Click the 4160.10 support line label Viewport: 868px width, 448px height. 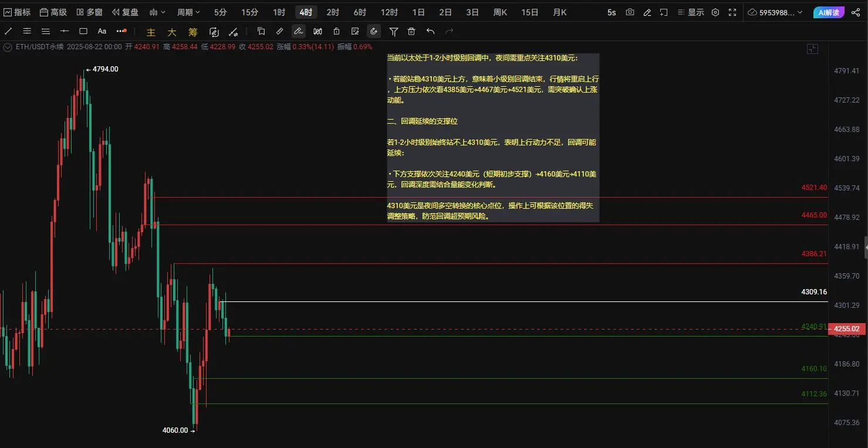click(813, 369)
